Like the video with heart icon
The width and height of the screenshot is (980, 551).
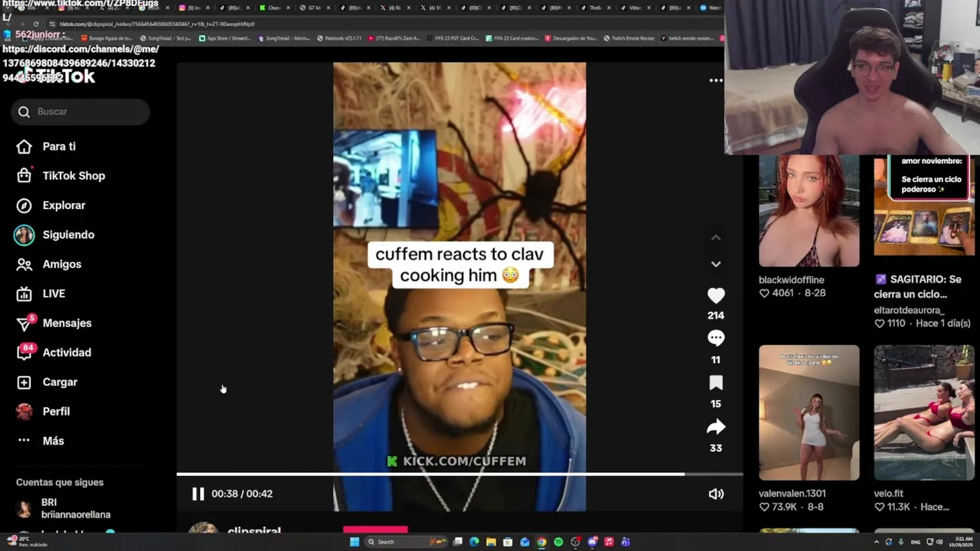click(716, 295)
